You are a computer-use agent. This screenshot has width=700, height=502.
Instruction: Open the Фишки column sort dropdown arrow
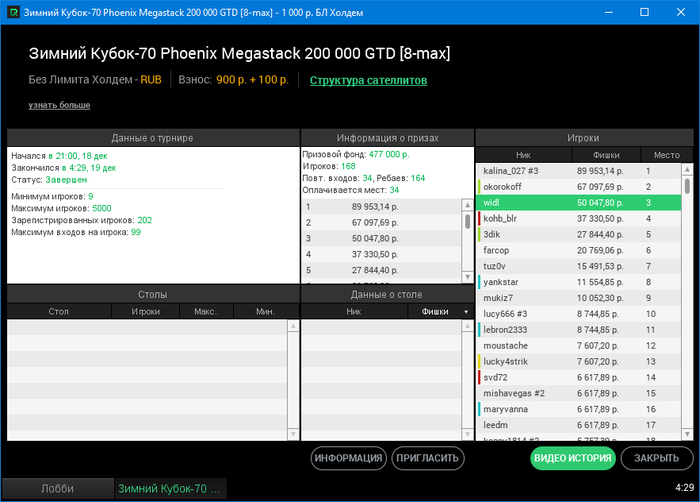point(466,312)
